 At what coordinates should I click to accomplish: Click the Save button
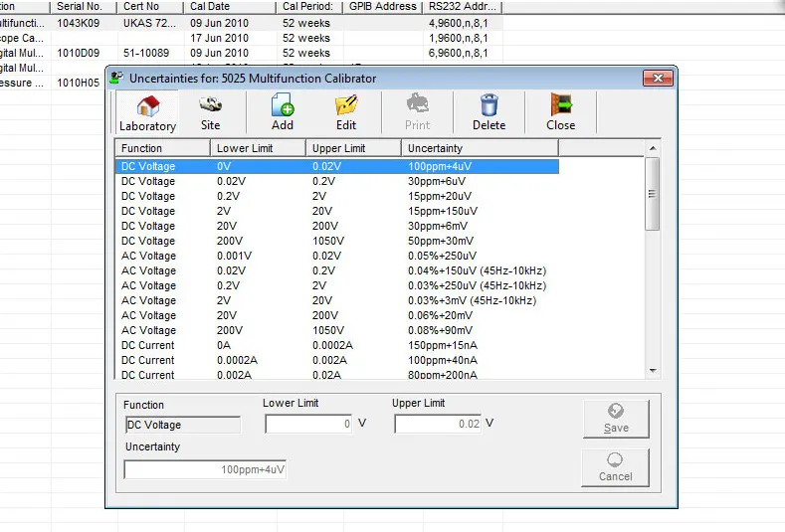click(616, 419)
